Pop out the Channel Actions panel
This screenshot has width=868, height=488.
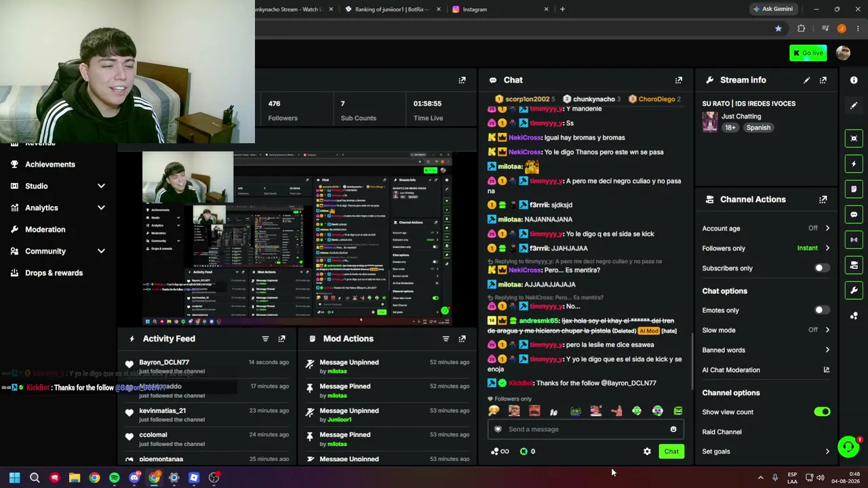point(823,199)
